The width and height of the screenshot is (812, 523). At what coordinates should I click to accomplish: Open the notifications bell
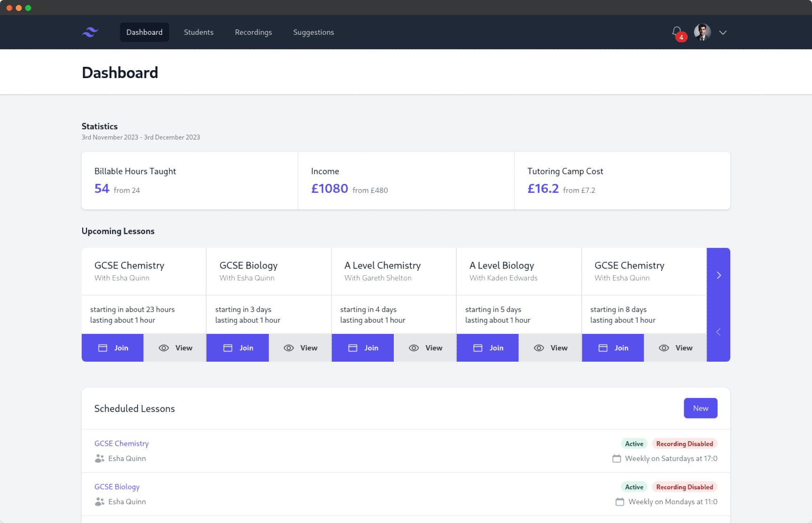(x=677, y=32)
